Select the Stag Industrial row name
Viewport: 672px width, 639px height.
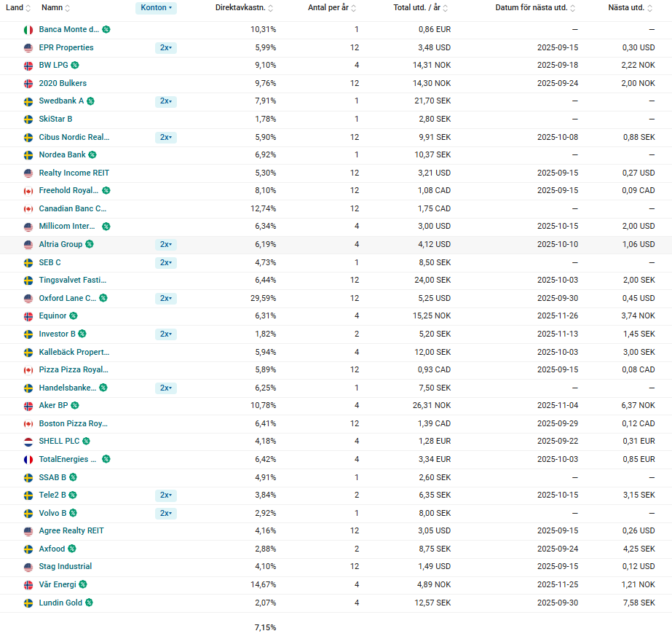coord(65,566)
